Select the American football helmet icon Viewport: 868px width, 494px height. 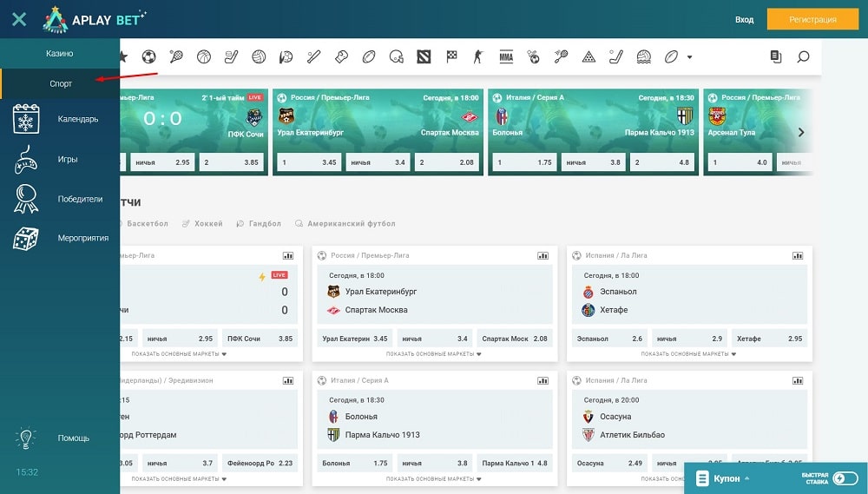point(397,56)
